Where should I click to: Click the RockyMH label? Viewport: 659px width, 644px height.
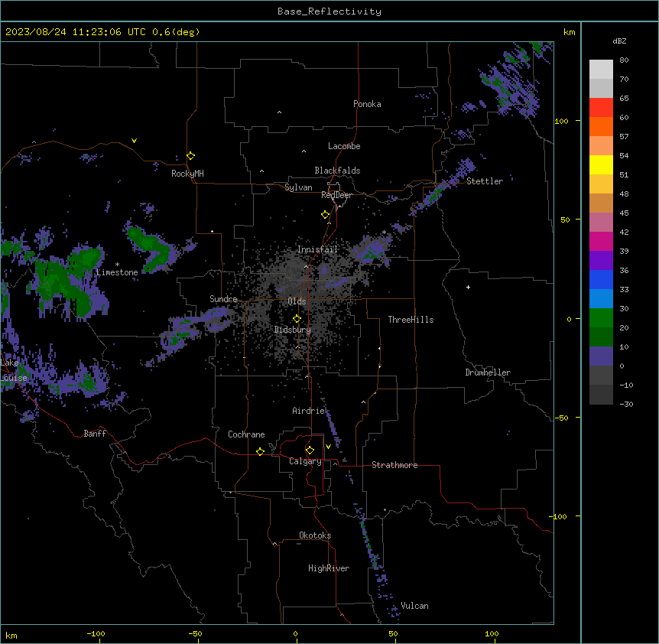coord(187,174)
